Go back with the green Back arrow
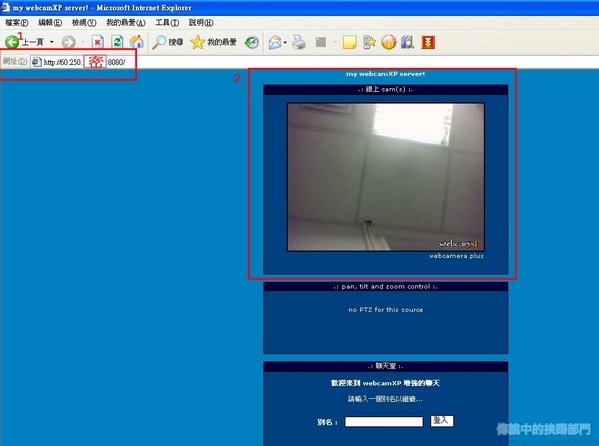 (x=11, y=41)
